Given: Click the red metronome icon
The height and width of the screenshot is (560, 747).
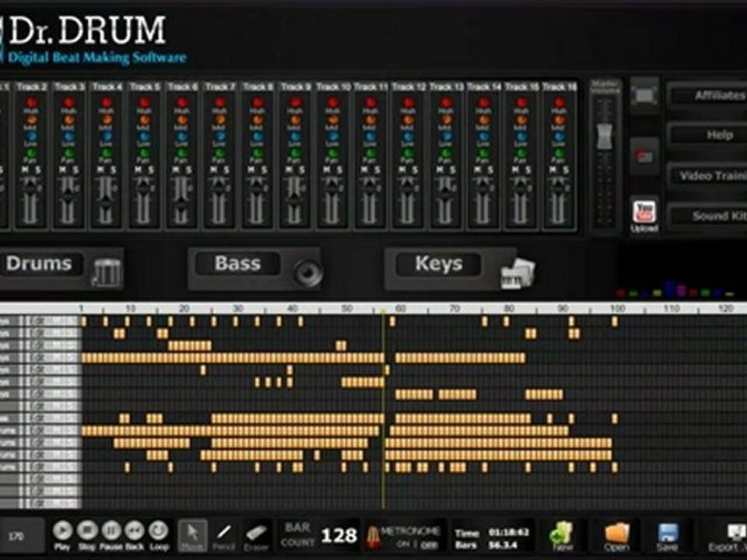Looking at the screenshot, I should coord(373,537).
